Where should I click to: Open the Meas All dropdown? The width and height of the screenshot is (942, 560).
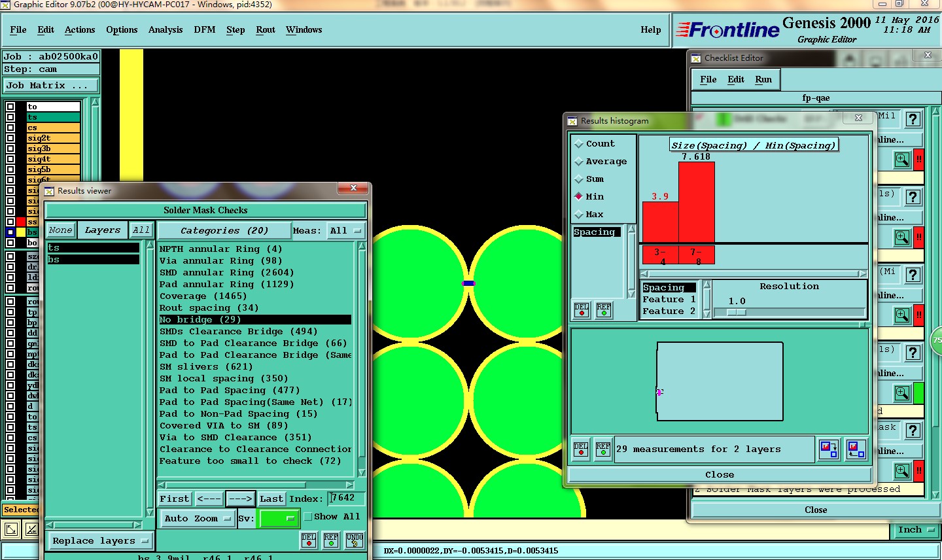point(346,231)
